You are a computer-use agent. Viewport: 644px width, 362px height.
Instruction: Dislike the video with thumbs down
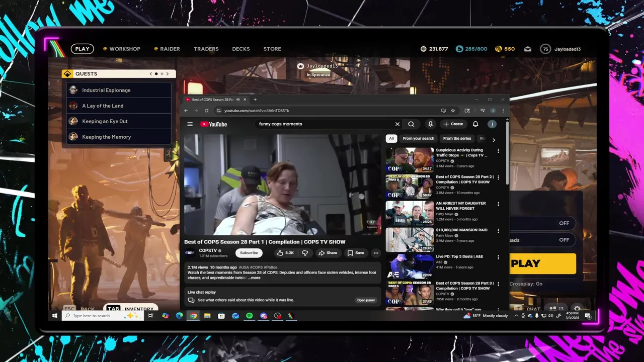point(305,253)
